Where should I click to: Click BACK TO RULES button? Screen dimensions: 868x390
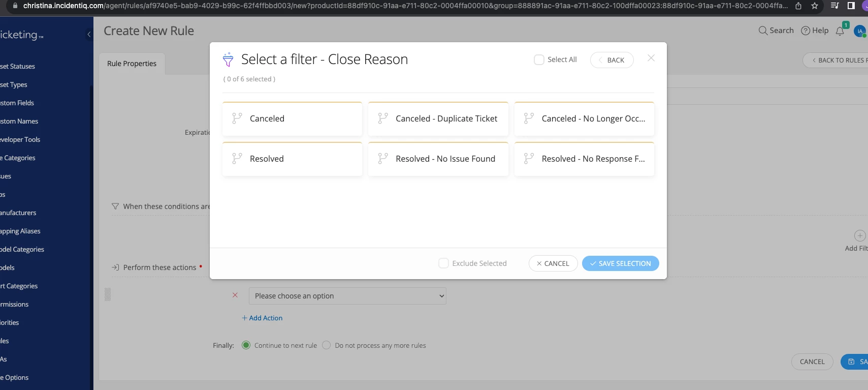tap(837, 60)
